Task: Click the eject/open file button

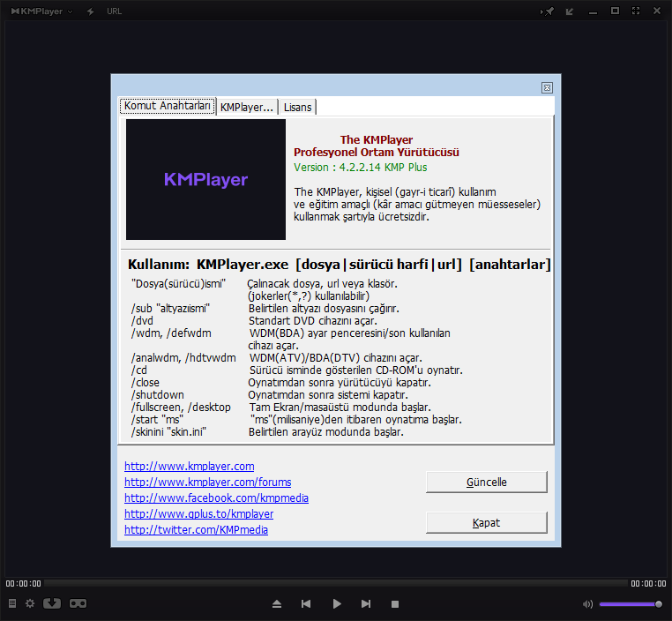Action: tap(277, 604)
